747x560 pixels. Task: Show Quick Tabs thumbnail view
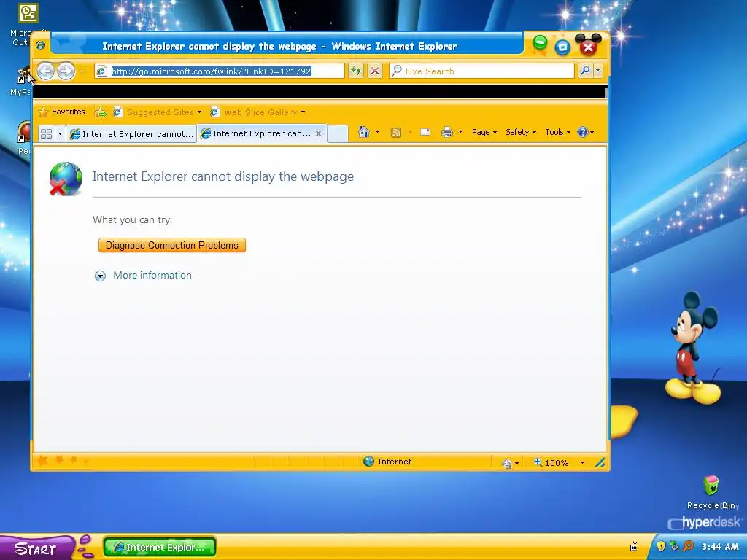tap(46, 134)
